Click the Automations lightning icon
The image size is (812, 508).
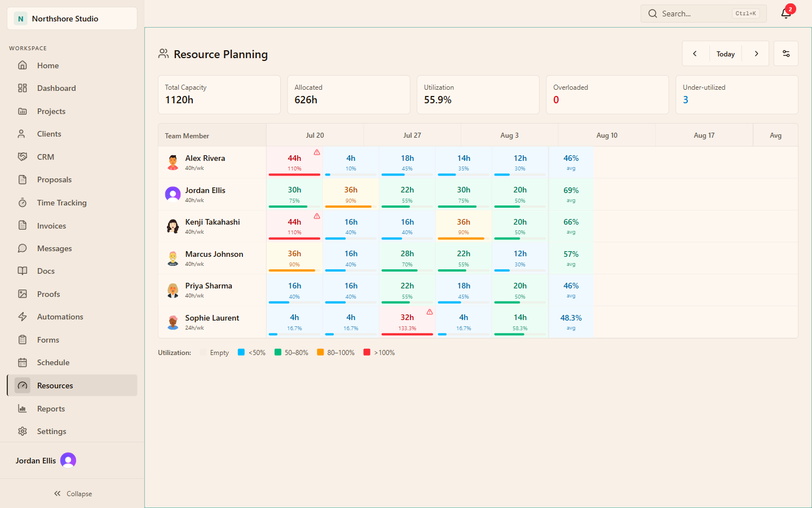(23, 317)
